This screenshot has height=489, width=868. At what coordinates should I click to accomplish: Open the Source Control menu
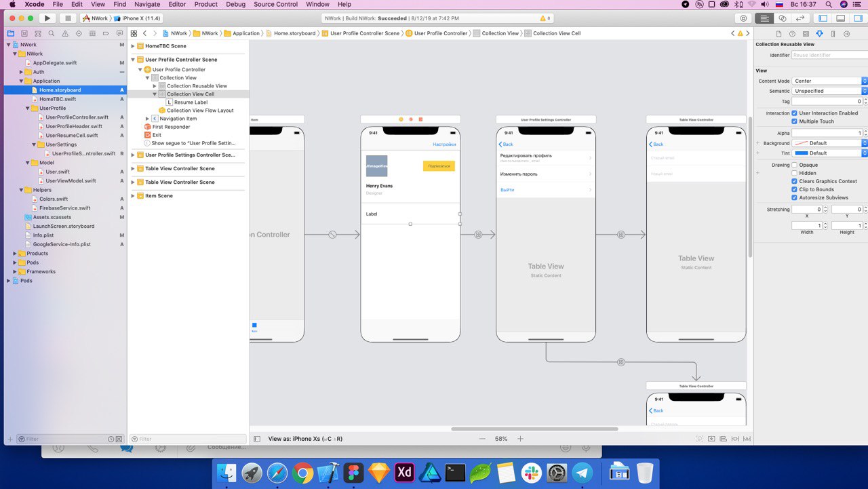[x=275, y=4]
